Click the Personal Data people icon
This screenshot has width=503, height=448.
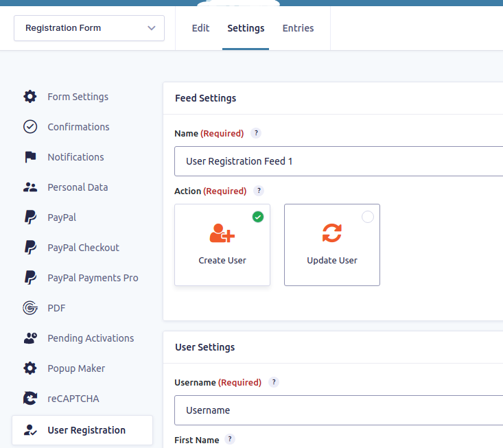coord(30,187)
